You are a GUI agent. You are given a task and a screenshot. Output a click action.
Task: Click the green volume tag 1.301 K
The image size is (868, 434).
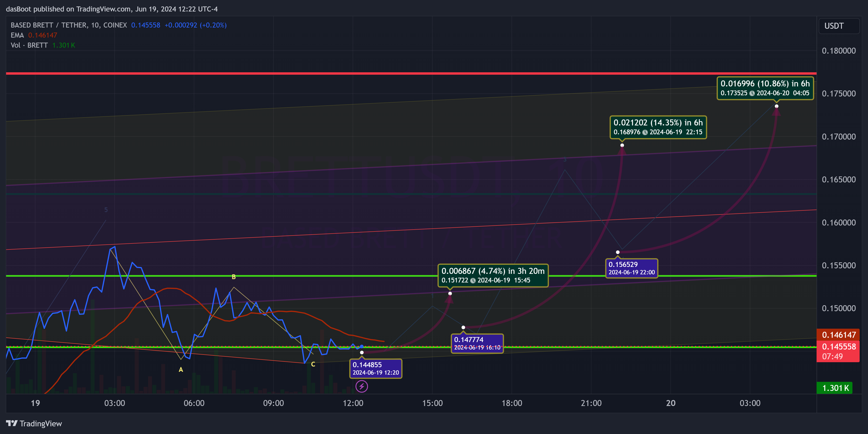[x=835, y=388]
